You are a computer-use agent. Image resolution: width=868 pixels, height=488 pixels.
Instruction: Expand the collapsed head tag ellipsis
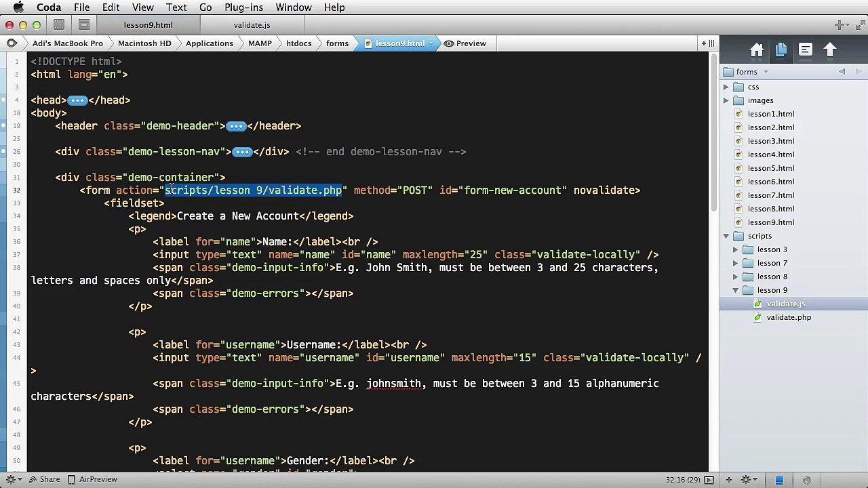point(77,100)
